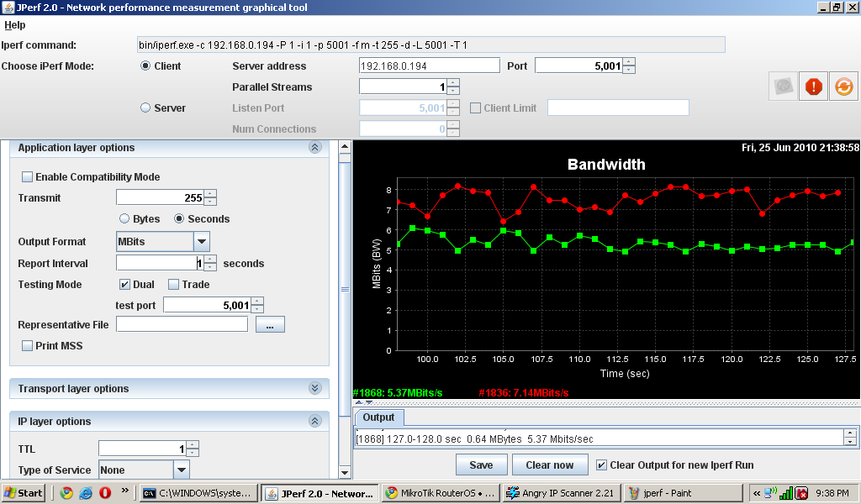Switch to Angry IP Scanner 2.21 window
This screenshot has height=504, width=861.
tap(562, 492)
